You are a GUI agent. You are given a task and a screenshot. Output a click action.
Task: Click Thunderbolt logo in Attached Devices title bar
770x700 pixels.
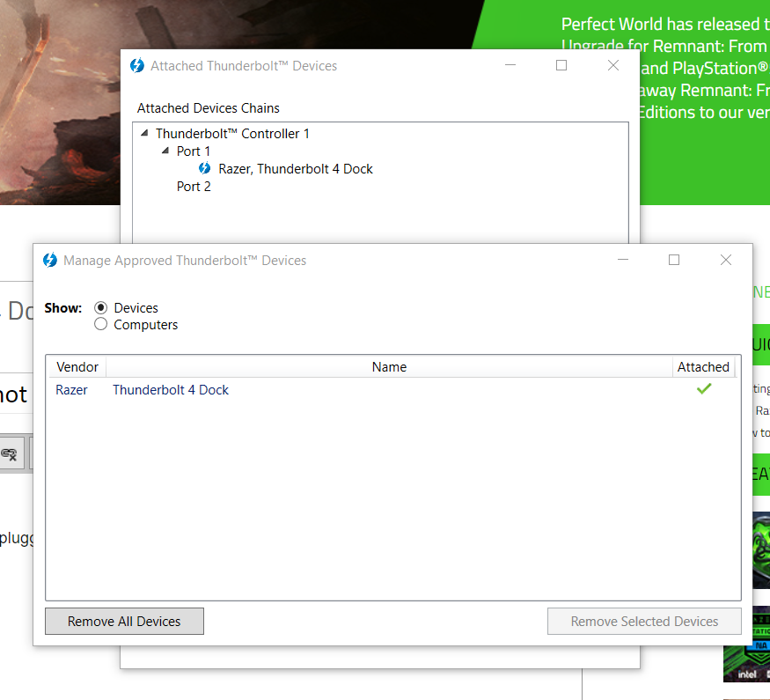point(137,65)
